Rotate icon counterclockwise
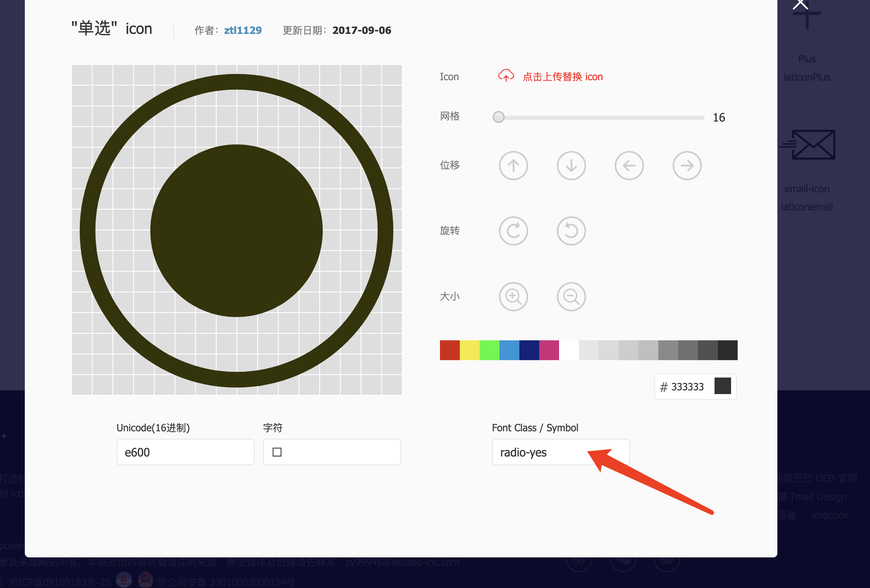This screenshot has height=588, width=870. [x=571, y=231]
